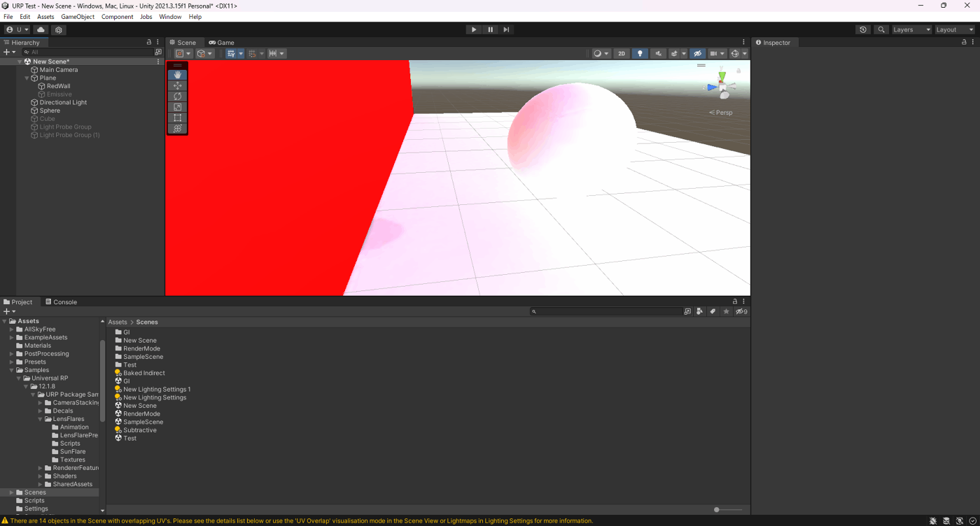Open Version control settings icon near cloud
Viewport: 980px width, 526px height.
point(59,29)
